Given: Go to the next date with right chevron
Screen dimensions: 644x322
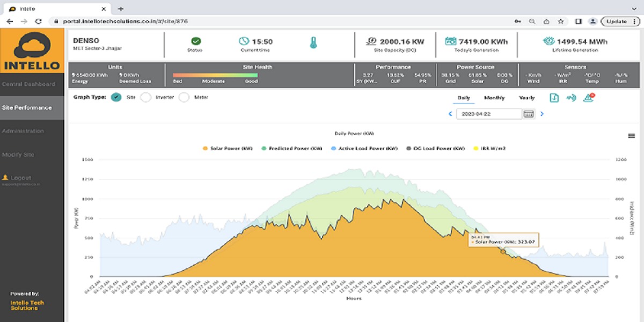Looking at the screenshot, I should click(x=542, y=114).
